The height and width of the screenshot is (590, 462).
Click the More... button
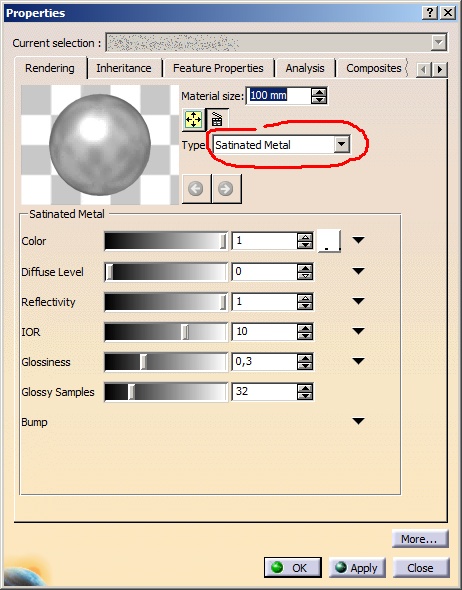pos(420,539)
